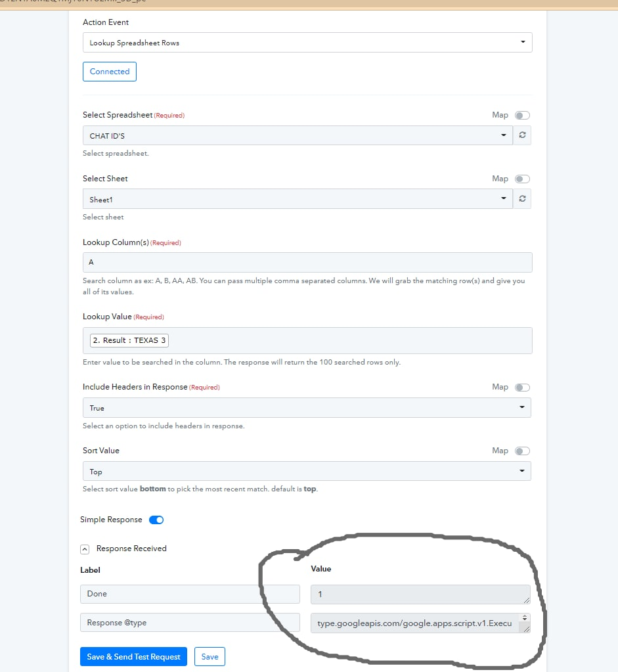
Task: Click the Save button
Action: click(x=210, y=657)
